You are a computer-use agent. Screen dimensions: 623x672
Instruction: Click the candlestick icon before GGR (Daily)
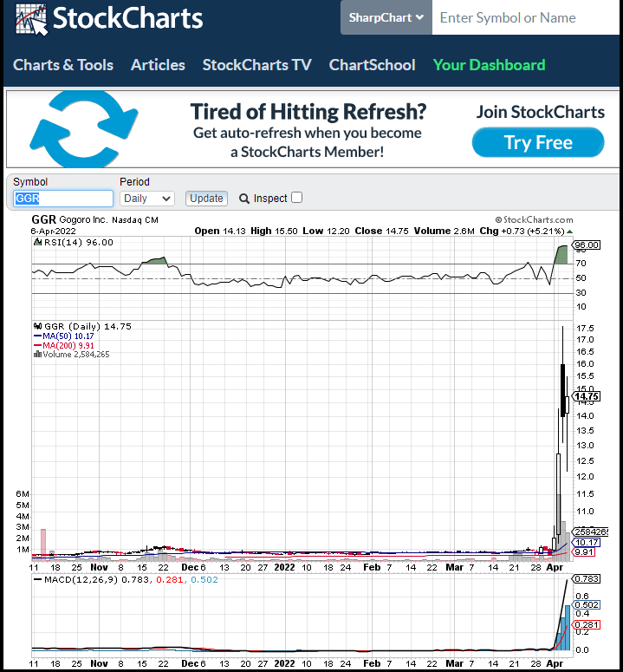(x=37, y=327)
